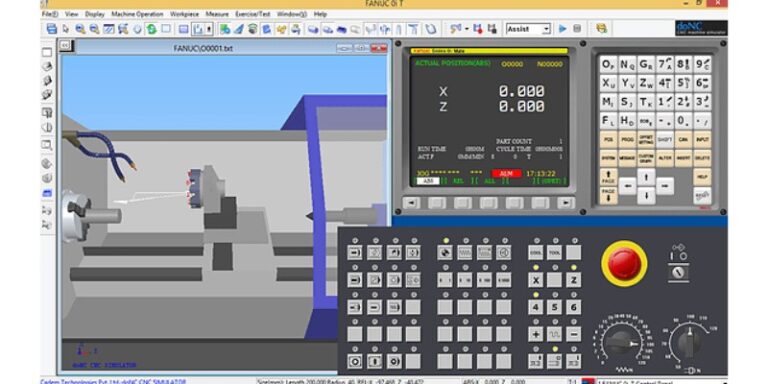Click the T/K key on keypad

(x=646, y=102)
